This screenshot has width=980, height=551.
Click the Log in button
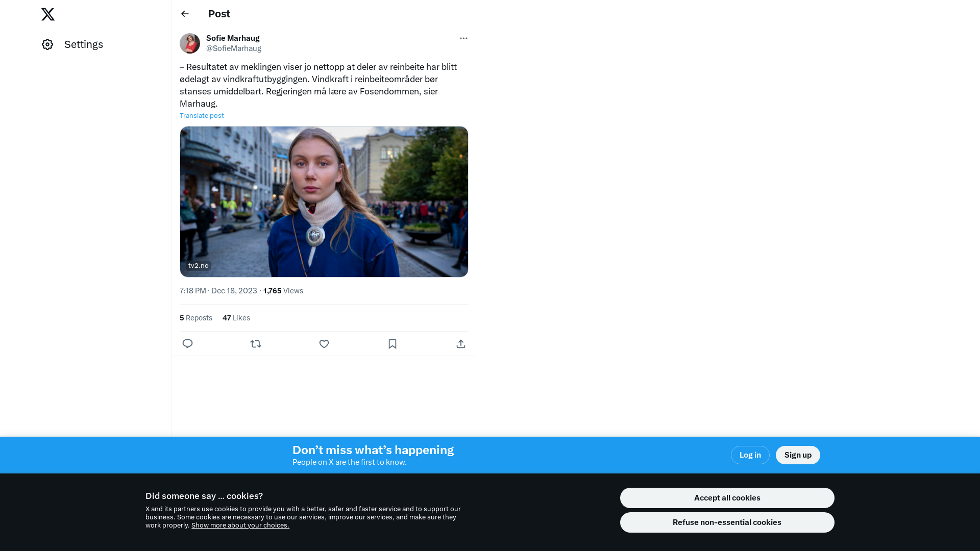[750, 455]
